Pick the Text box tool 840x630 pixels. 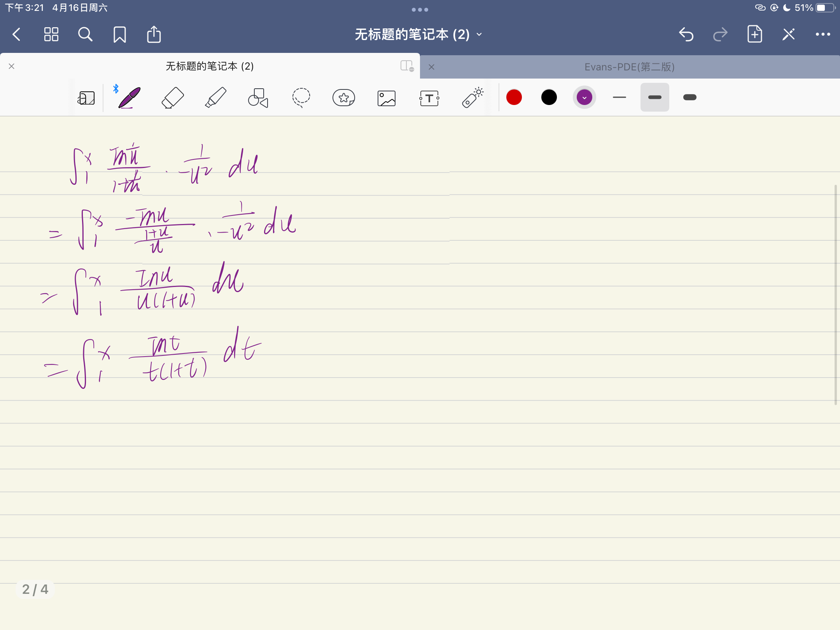pyautogui.click(x=429, y=98)
